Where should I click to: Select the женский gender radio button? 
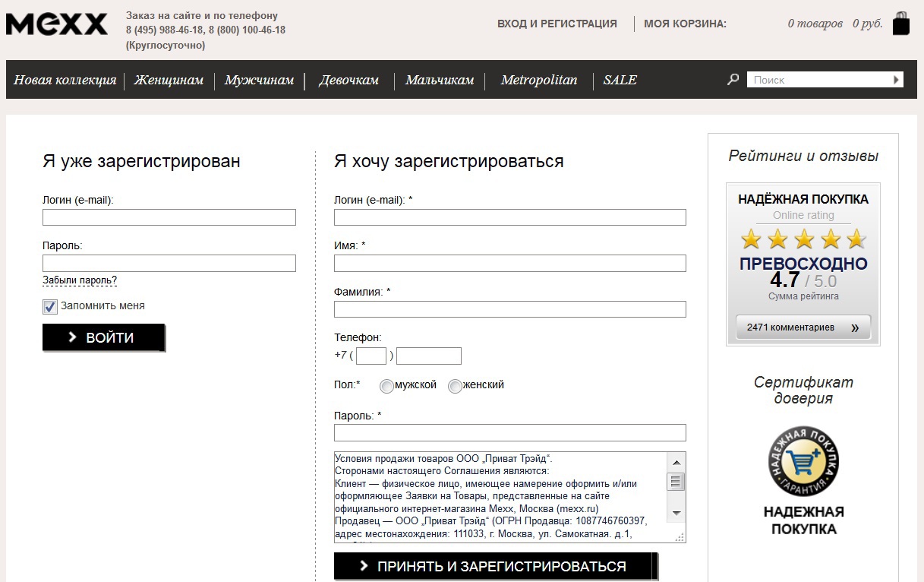(x=455, y=386)
